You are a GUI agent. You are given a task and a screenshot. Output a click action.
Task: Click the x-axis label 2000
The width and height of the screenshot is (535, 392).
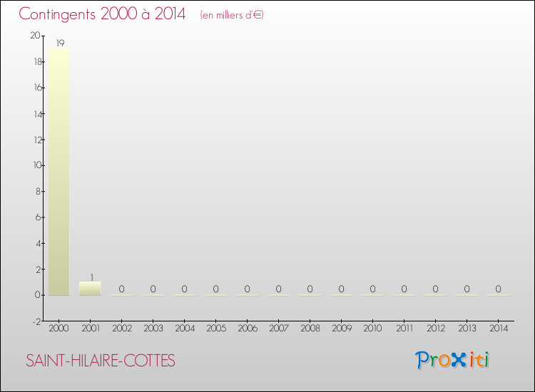[x=58, y=329]
